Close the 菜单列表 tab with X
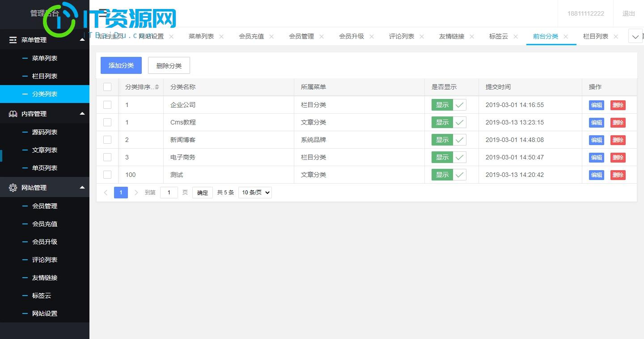The height and width of the screenshot is (339, 644). point(221,37)
